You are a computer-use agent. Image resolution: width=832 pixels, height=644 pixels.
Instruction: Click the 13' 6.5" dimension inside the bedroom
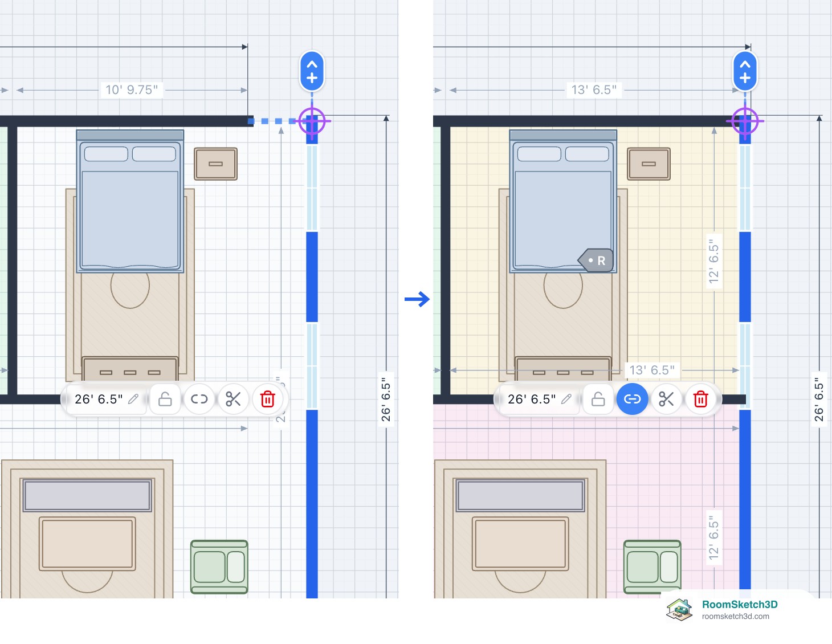652,370
